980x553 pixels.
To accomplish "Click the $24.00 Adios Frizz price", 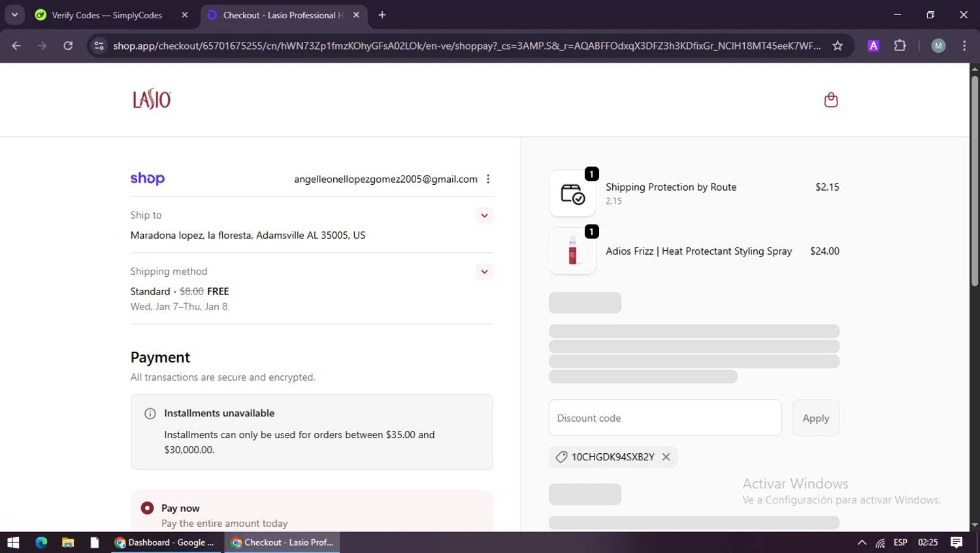I will coord(825,251).
